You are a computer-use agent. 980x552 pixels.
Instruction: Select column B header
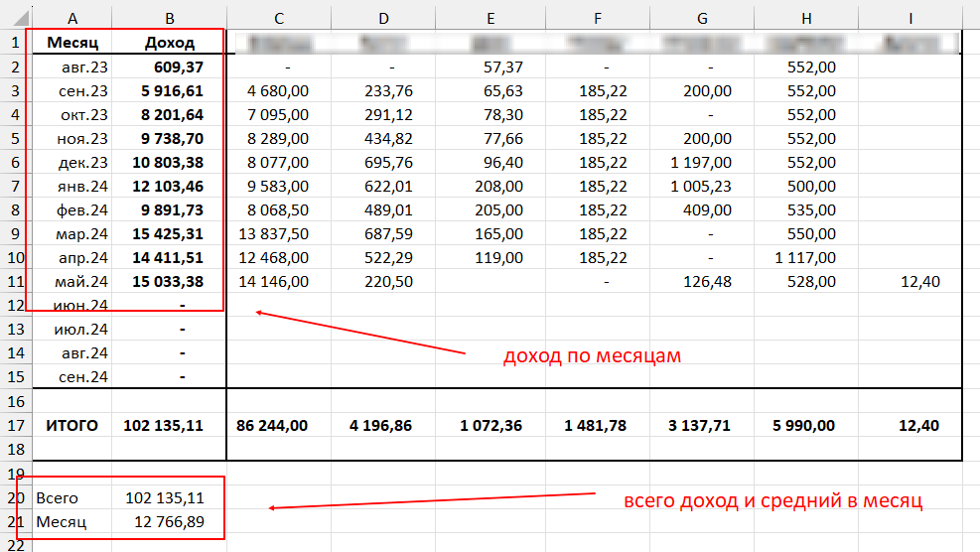pyautogui.click(x=169, y=19)
